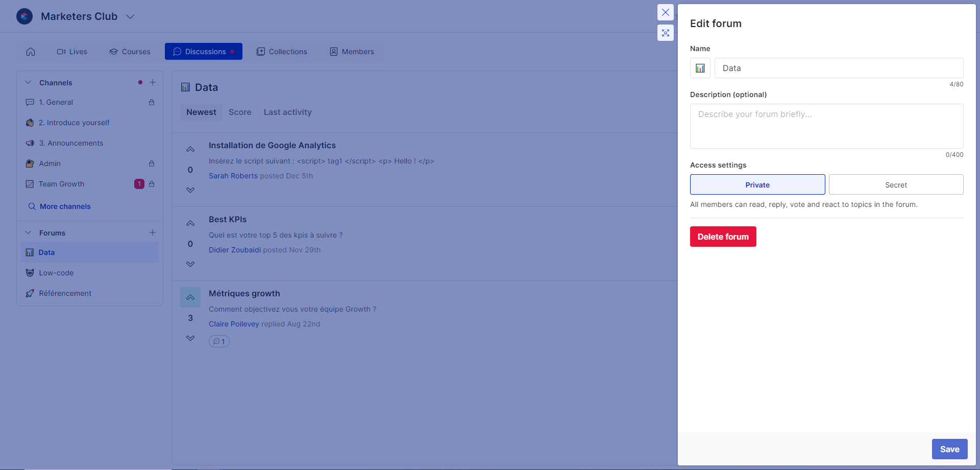Collapse the Channels section
This screenshot has width=980, height=470.
pos(29,82)
